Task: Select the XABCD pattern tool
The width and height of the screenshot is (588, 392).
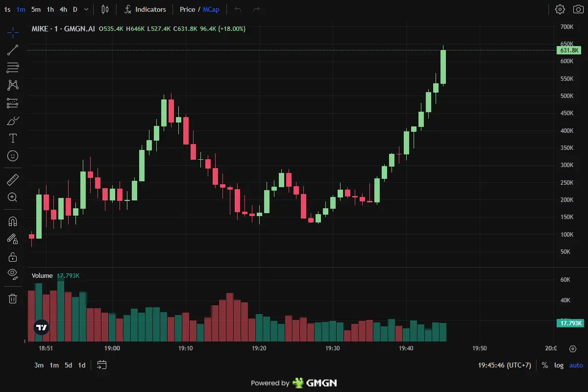Action: (13, 85)
